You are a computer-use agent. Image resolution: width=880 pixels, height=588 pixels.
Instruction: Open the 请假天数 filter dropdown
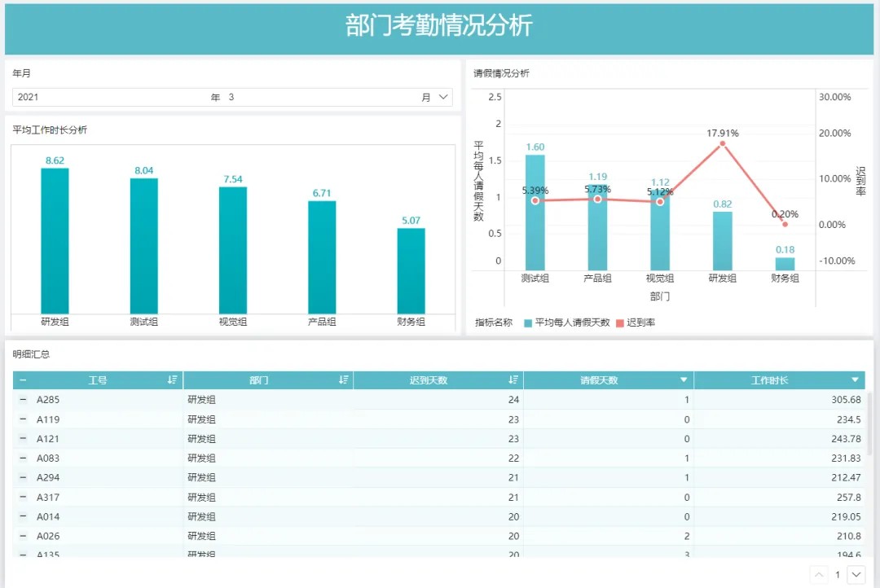point(683,380)
